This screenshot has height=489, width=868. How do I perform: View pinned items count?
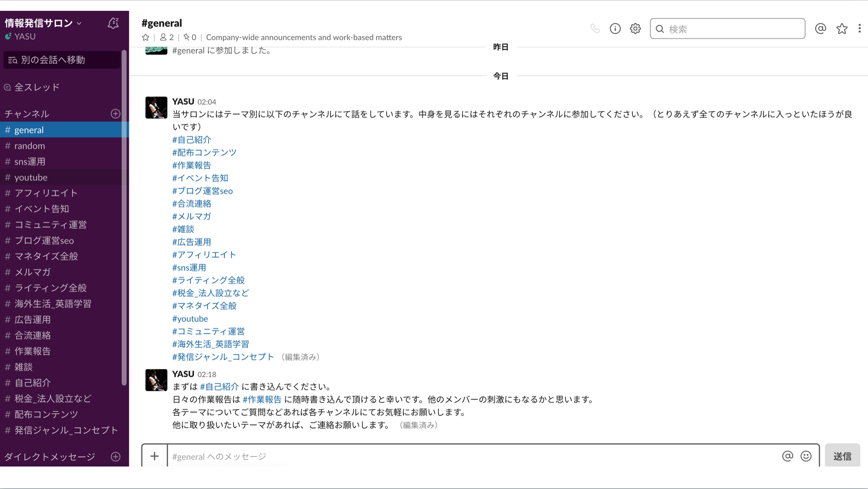pyautogui.click(x=190, y=37)
